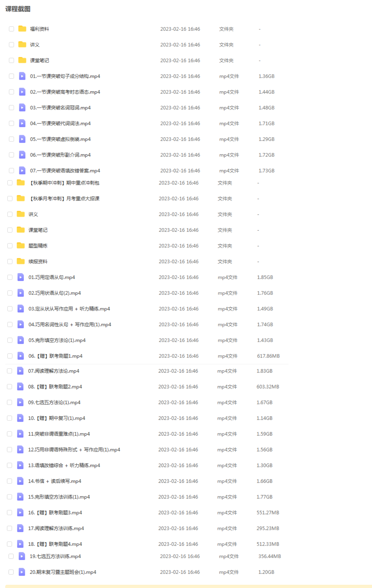Open file 17.阅读理解方法训练.mp4
This screenshot has width=372, height=588.
56,528
